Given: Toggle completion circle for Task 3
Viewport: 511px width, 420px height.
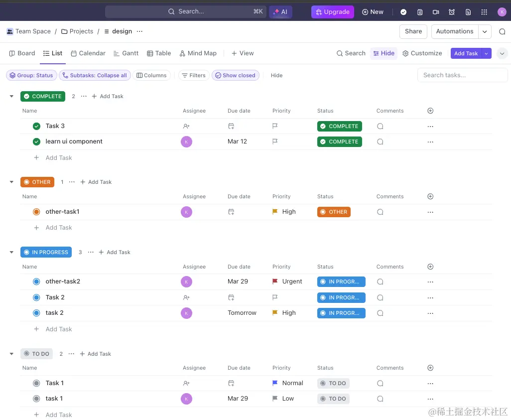Looking at the screenshot, I should click(x=36, y=126).
